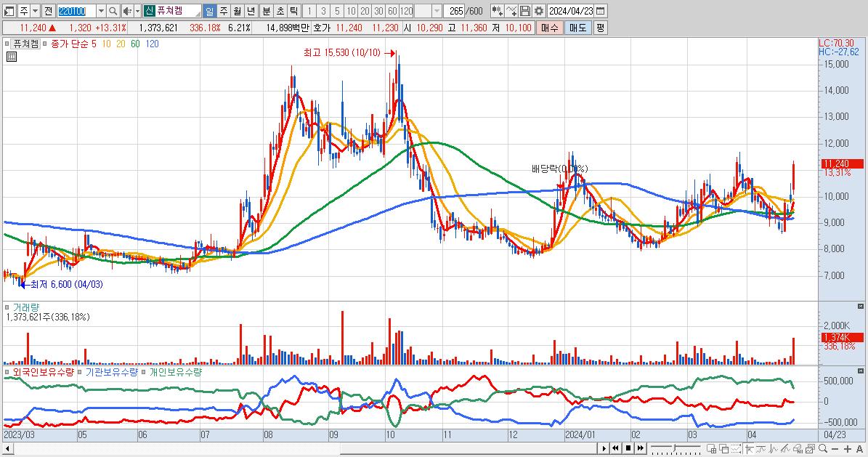Open the custom interval dropdown arrow

tap(437, 10)
